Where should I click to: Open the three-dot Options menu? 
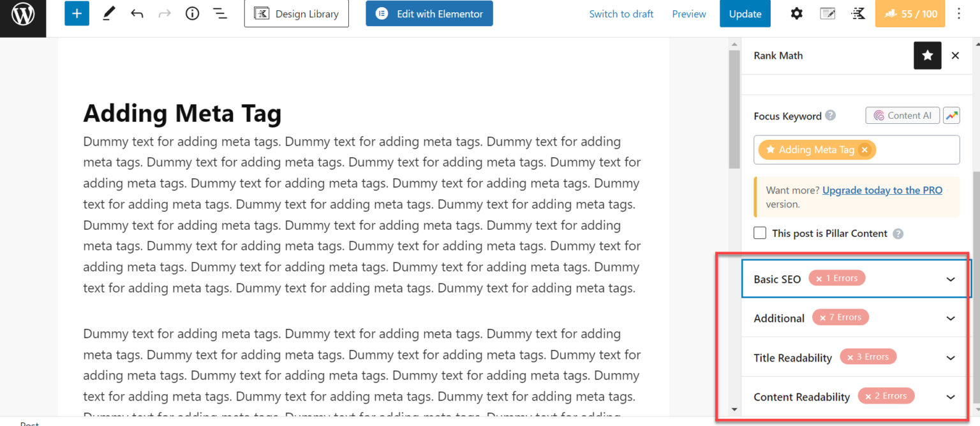click(x=959, y=13)
